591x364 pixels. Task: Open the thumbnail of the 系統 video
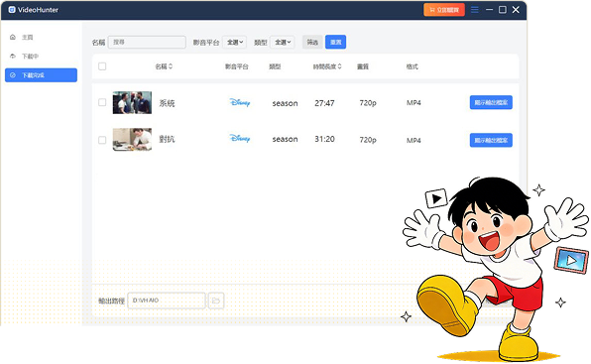(132, 102)
